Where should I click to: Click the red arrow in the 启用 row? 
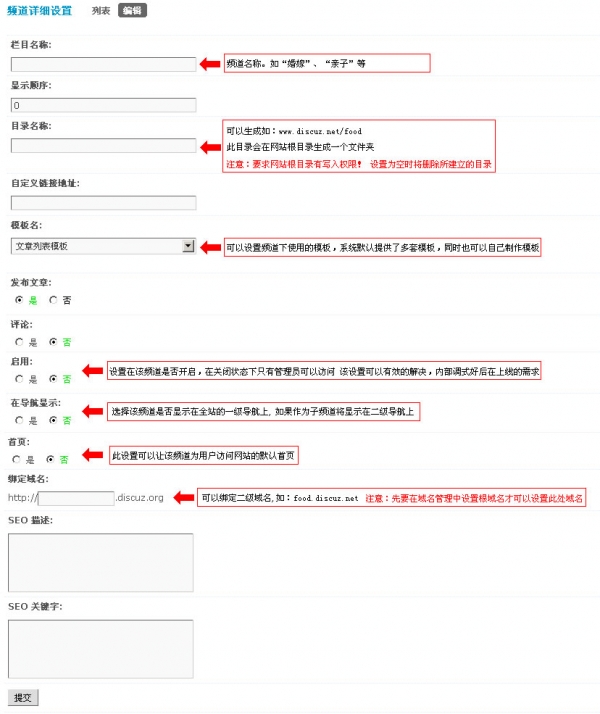tap(92, 371)
